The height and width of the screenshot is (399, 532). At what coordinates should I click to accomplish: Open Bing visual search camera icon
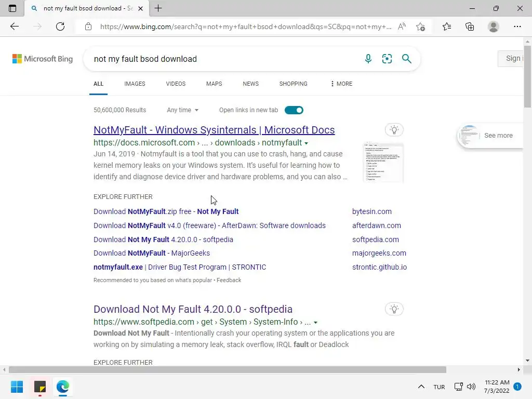click(x=387, y=59)
